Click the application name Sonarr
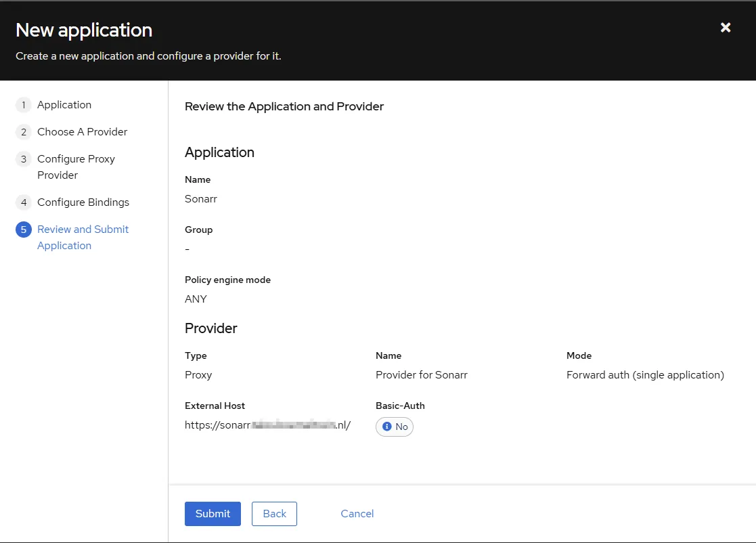This screenshot has width=756, height=543. pyautogui.click(x=200, y=198)
